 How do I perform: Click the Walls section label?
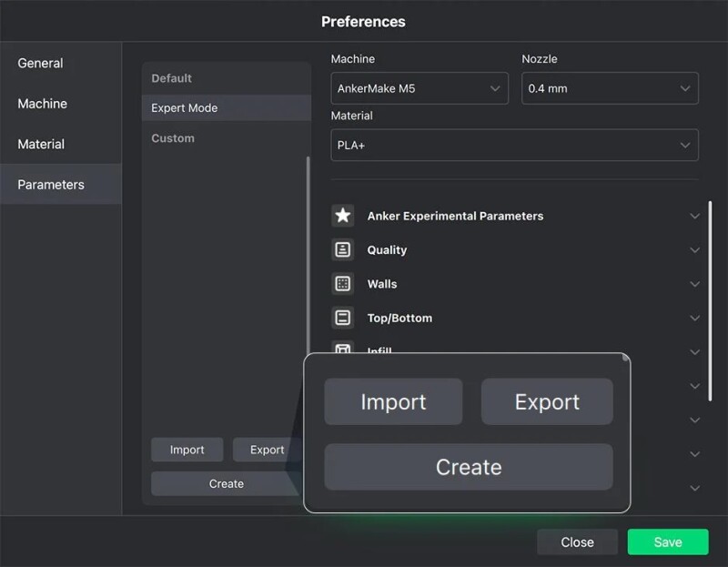[x=382, y=284]
